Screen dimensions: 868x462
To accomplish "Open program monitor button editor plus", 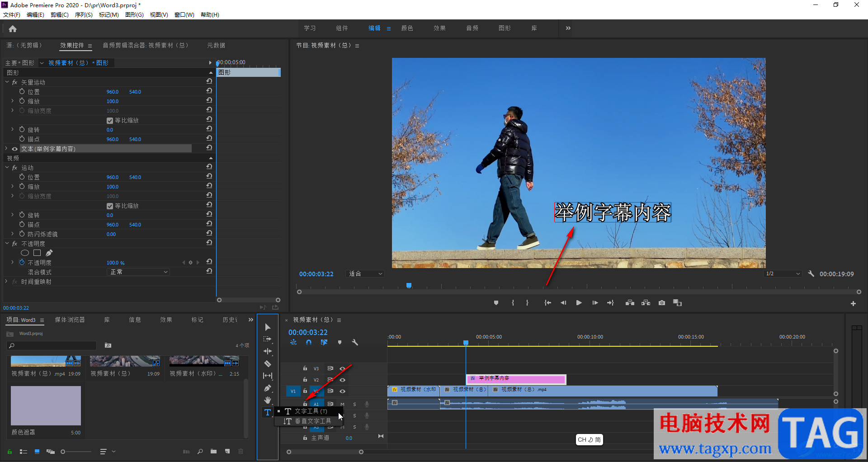I will point(853,304).
